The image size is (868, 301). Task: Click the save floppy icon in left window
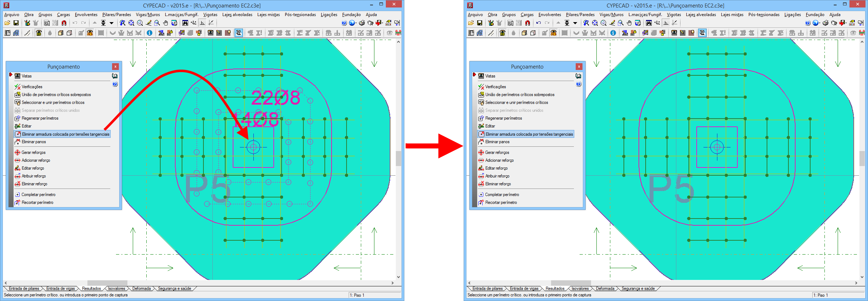tap(16, 23)
